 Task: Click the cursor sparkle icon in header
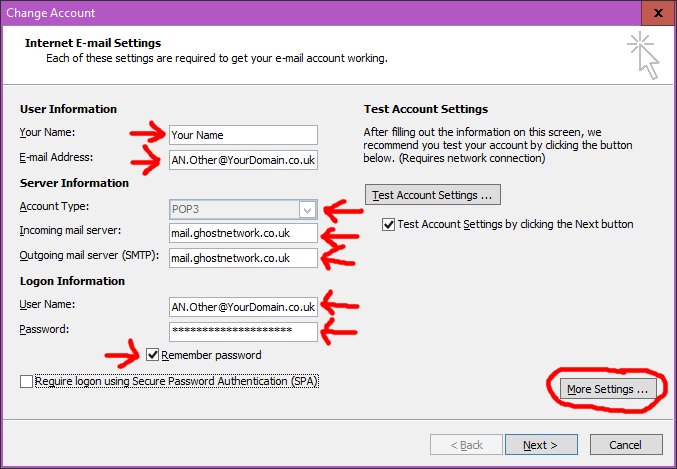coord(643,54)
